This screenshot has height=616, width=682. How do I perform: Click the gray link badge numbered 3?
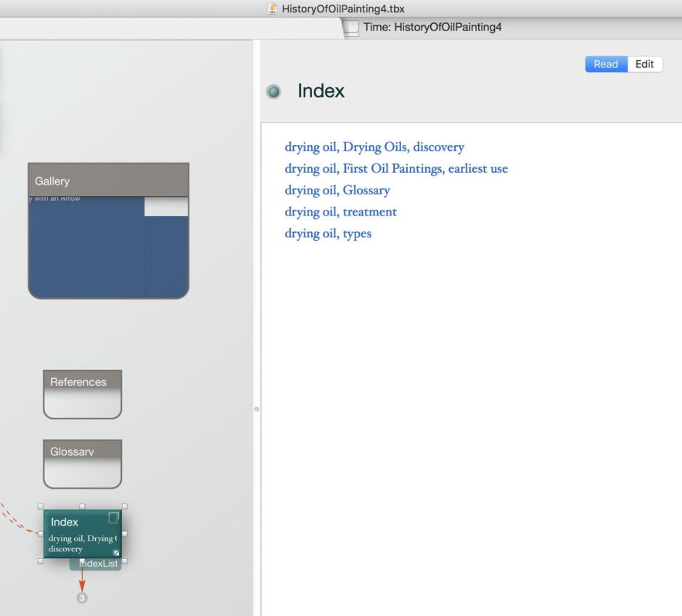(x=82, y=598)
